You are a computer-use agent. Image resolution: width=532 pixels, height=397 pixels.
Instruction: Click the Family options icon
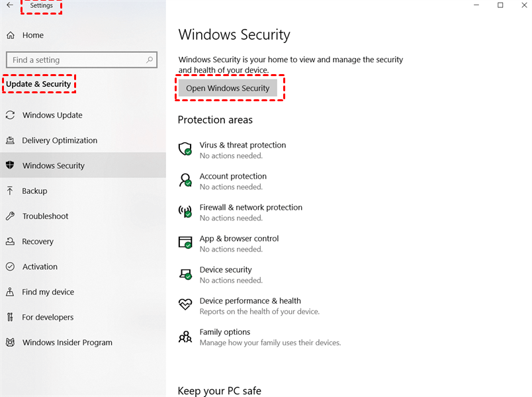point(185,337)
